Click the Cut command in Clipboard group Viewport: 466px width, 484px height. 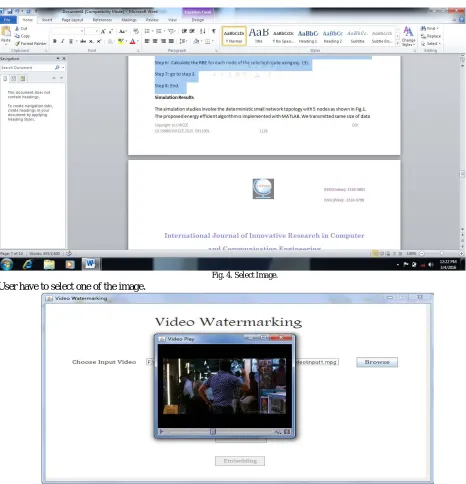(21, 29)
